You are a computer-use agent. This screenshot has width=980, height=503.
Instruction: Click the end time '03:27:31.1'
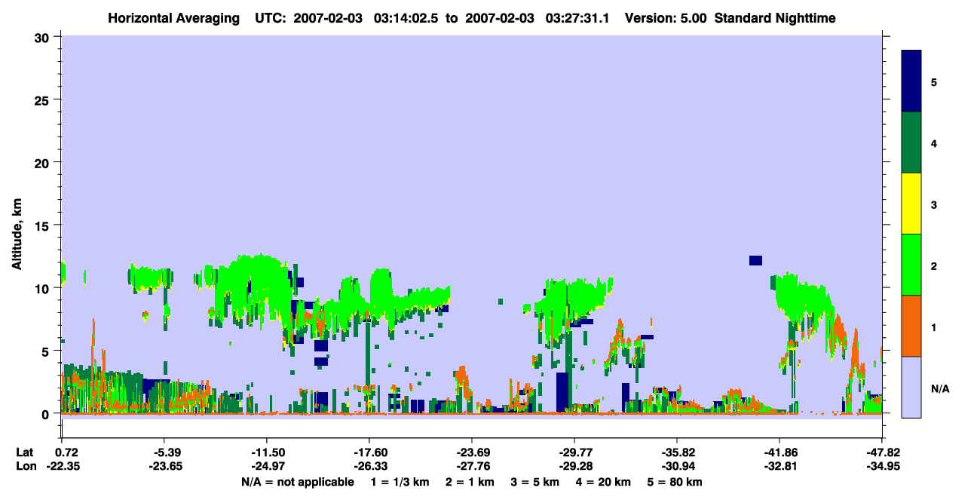click(577, 18)
